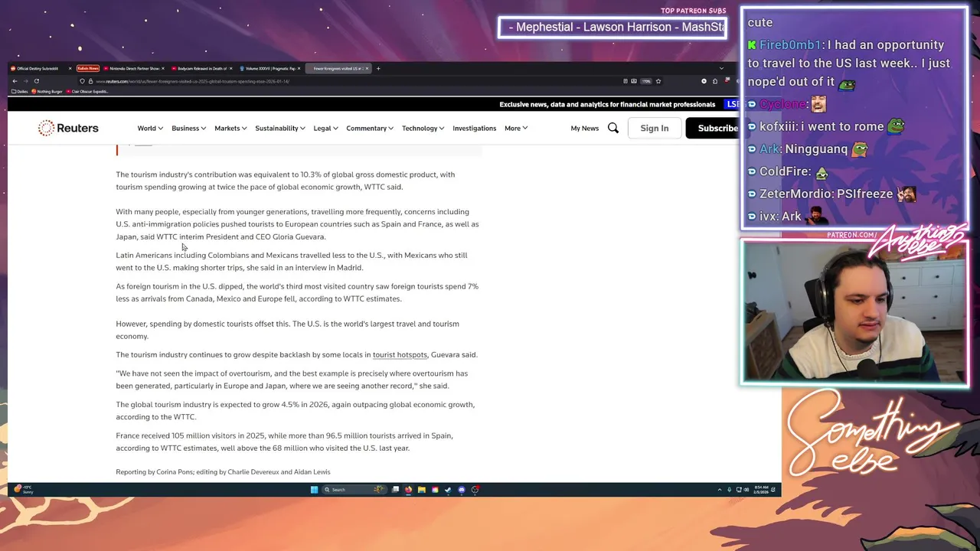The width and height of the screenshot is (980, 551).
Task: Open Firefox from the taskbar
Action: point(408,490)
